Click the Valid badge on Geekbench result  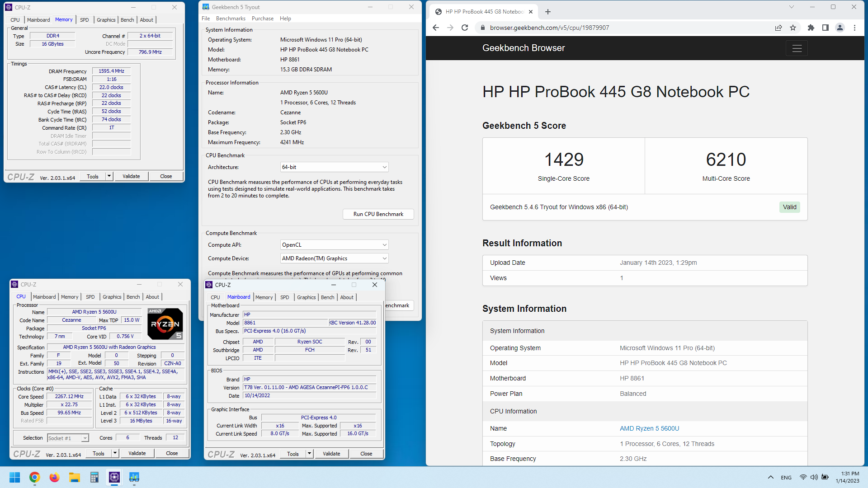(790, 207)
